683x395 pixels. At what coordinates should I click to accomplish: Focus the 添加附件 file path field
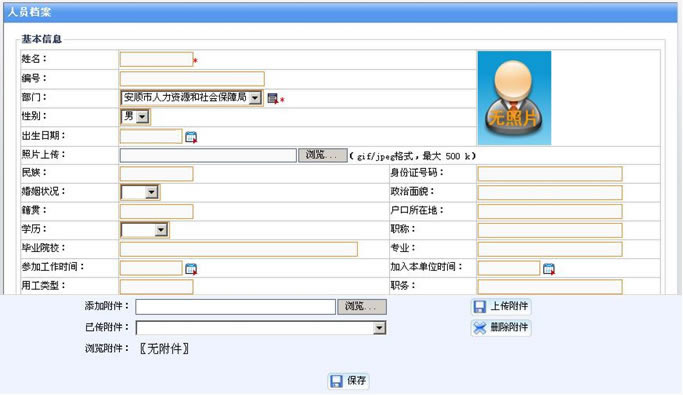236,307
